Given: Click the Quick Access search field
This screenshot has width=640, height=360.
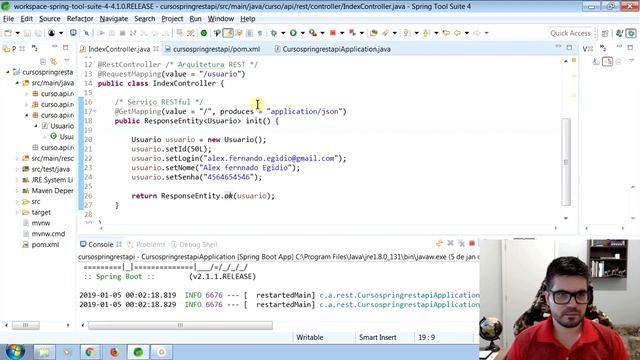Looking at the screenshot, I should point(570,33).
